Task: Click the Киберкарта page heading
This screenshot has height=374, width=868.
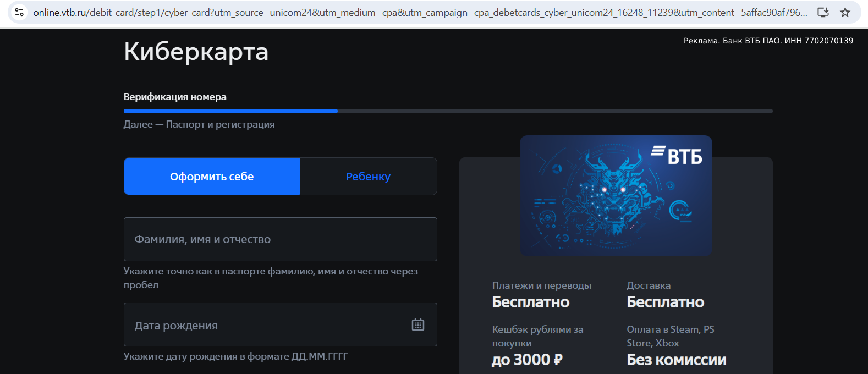Action: 196,52
